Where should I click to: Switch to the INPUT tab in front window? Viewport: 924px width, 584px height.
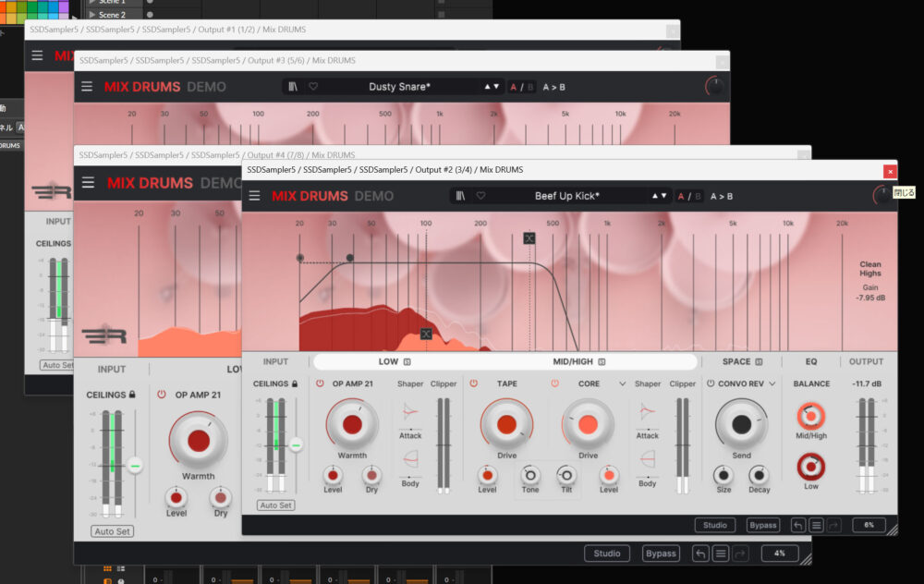pos(275,361)
